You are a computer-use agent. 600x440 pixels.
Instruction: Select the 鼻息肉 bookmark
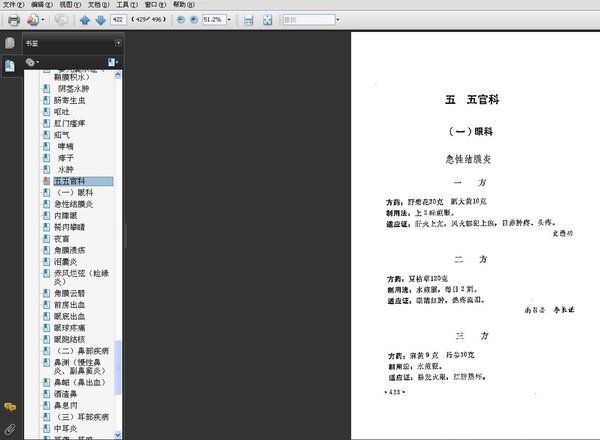pos(66,406)
